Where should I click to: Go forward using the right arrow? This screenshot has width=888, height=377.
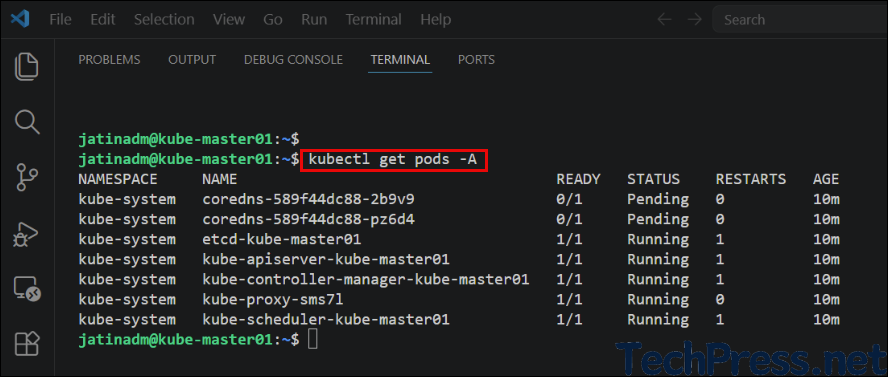[x=694, y=20]
